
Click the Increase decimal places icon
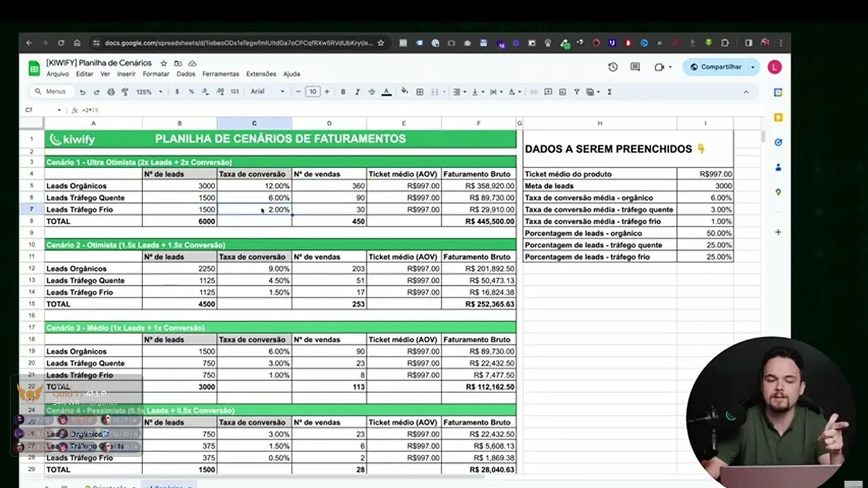(x=219, y=91)
